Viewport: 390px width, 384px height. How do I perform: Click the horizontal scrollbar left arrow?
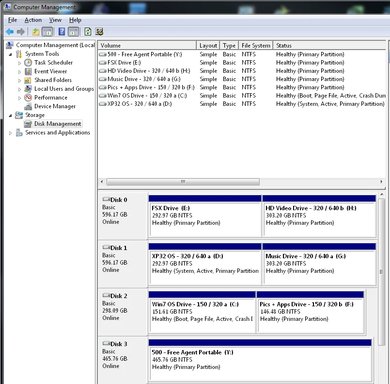[102, 182]
